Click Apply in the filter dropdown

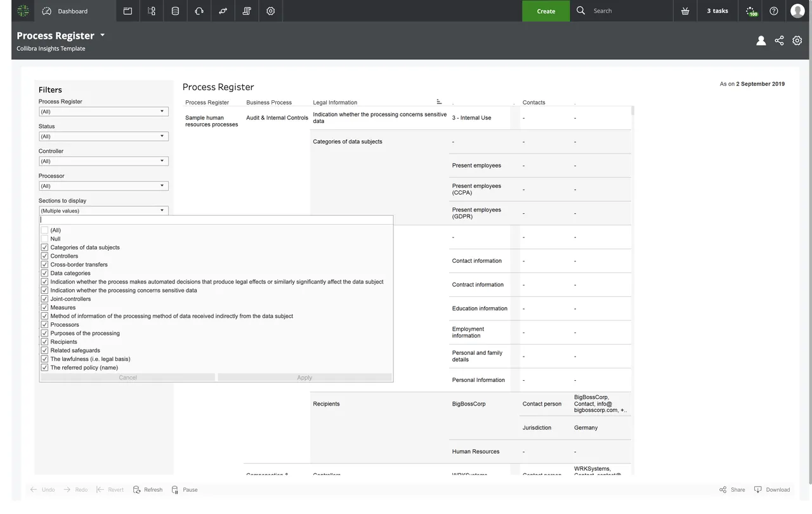point(304,378)
